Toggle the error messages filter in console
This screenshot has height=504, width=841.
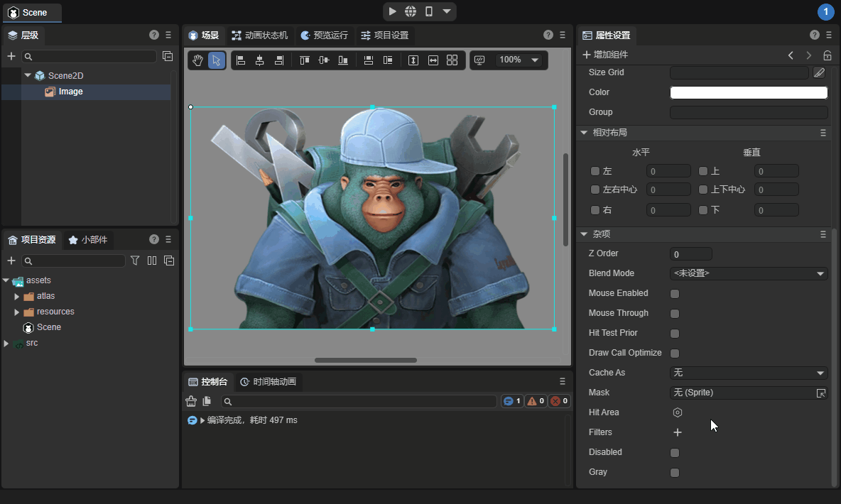point(560,401)
